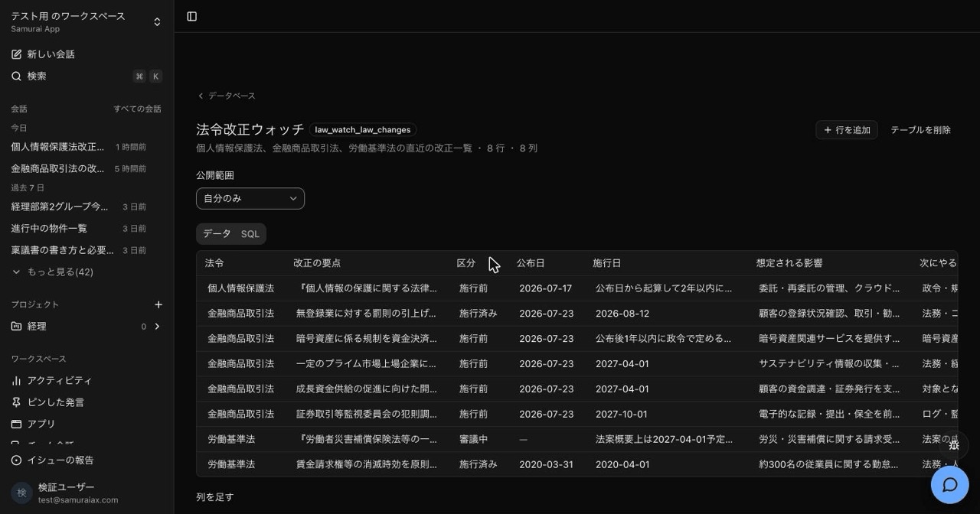Viewport: 980px width, 514px height.
Task: Open すべての会話 list
Action: coord(137,109)
